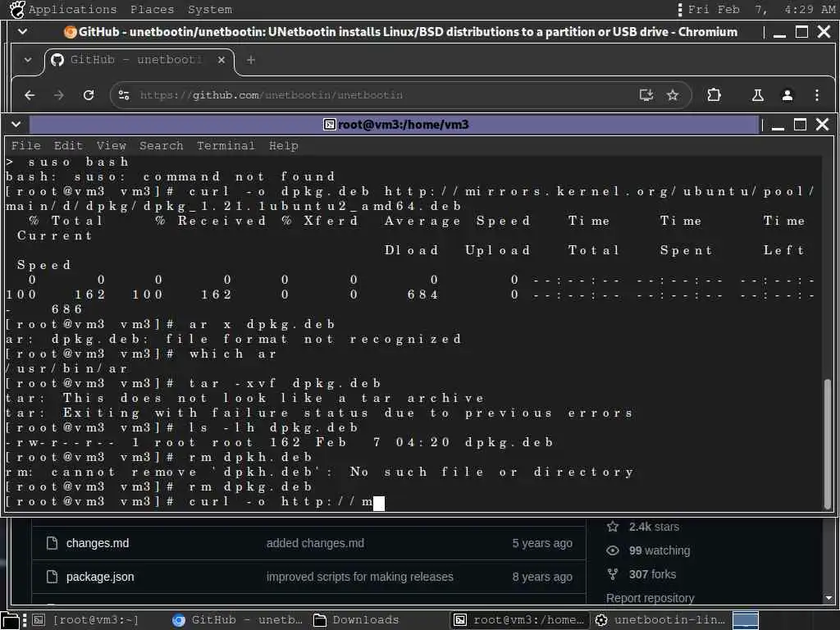Viewport: 840px width, 630px height.
Task: Open commit 'improved scripts for making releases'
Action: (x=360, y=577)
